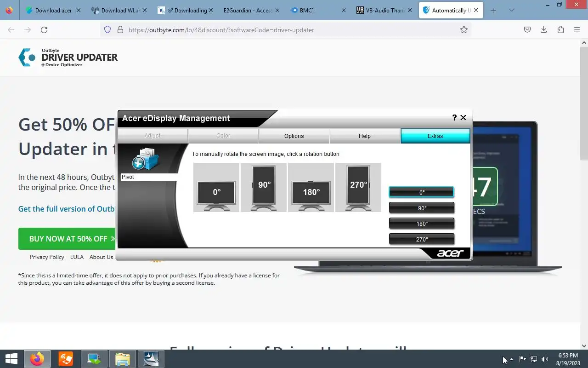Screen dimensions: 588x368
Task: Click Get the full version link
Action: [x=67, y=209]
